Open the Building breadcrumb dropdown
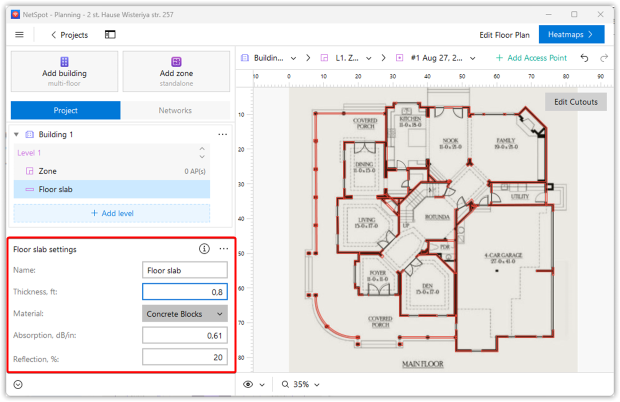 [x=293, y=58]
